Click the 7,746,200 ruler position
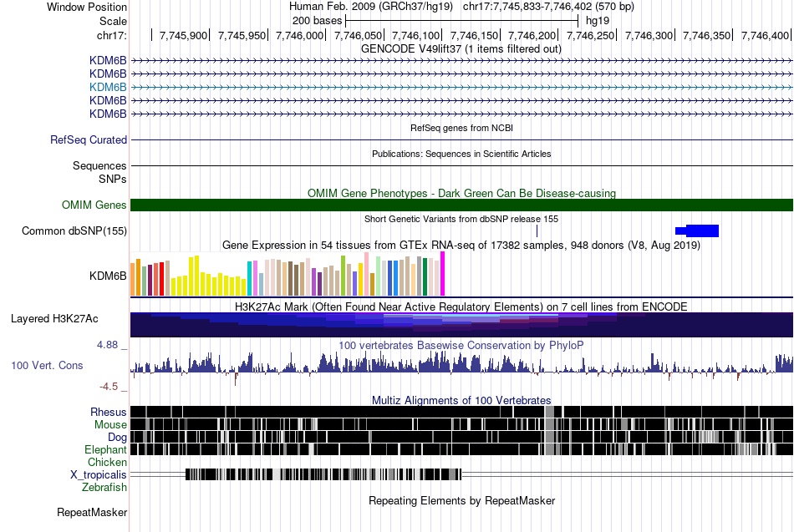The height and width of the screenshot is (532, 794). [x=532, y=35]
